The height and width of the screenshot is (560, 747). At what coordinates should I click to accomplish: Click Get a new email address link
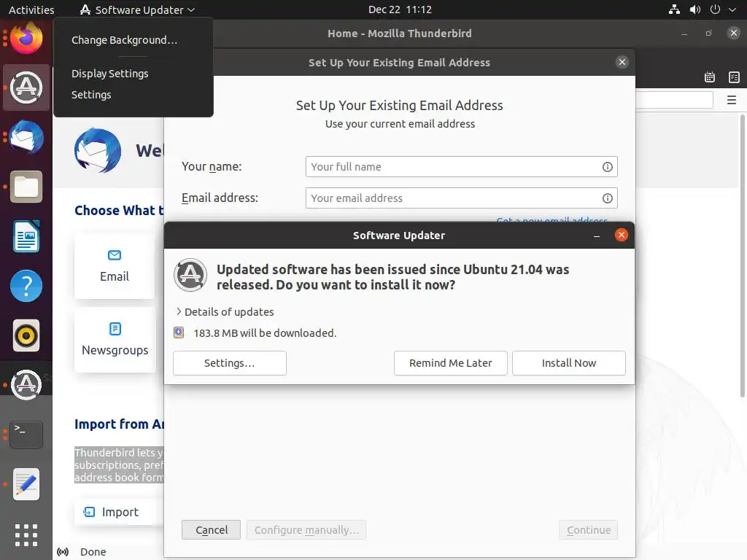[x=551, y=220]
